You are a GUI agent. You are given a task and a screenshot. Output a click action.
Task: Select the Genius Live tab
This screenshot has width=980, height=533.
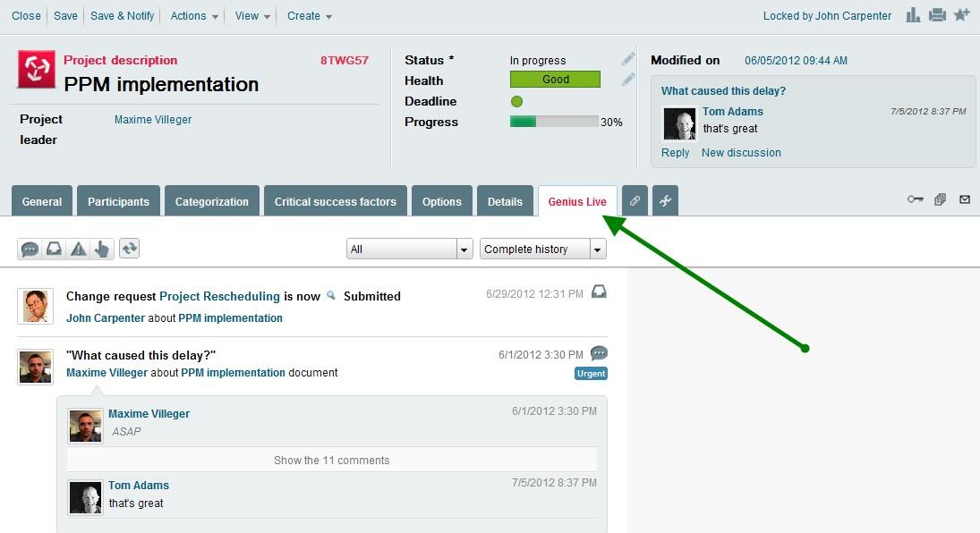(x=577, y=201)
